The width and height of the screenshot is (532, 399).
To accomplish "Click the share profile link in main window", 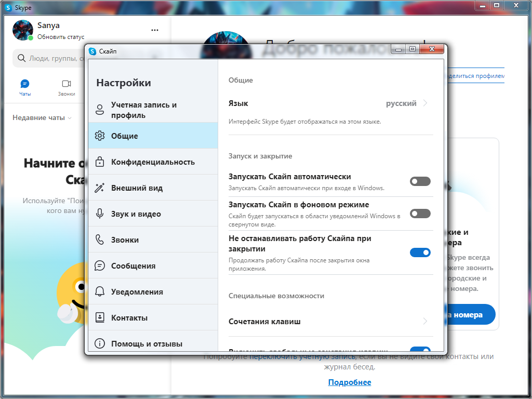I will pos(476,76).
